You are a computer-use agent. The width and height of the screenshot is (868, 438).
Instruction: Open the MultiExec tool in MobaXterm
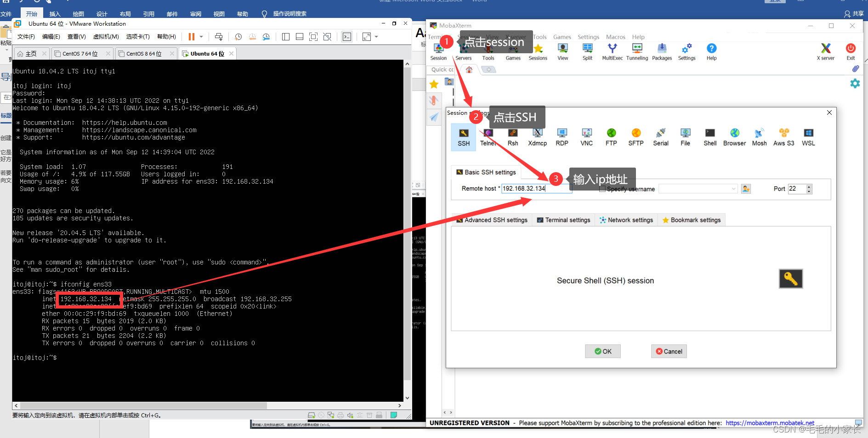coord(612,51)
